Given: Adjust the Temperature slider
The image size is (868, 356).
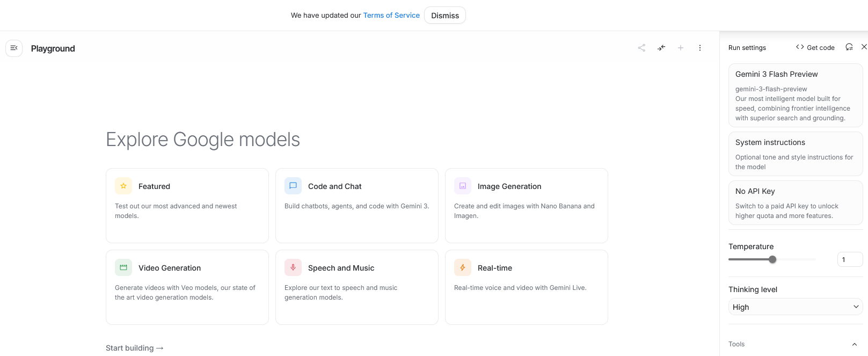Looking at the screenshot, I should point(772,259).
